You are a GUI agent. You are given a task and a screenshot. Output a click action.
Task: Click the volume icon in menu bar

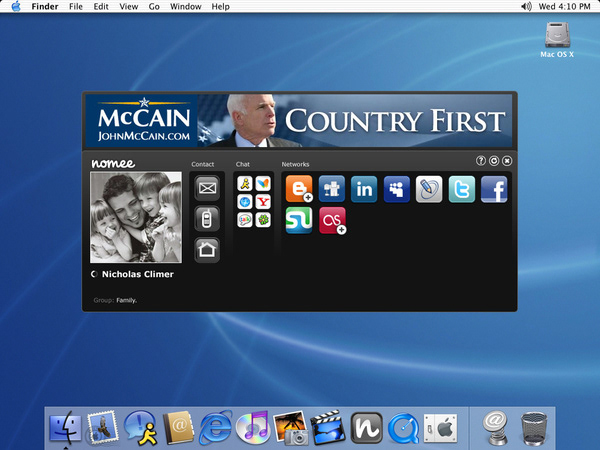[x=527, y=6]
